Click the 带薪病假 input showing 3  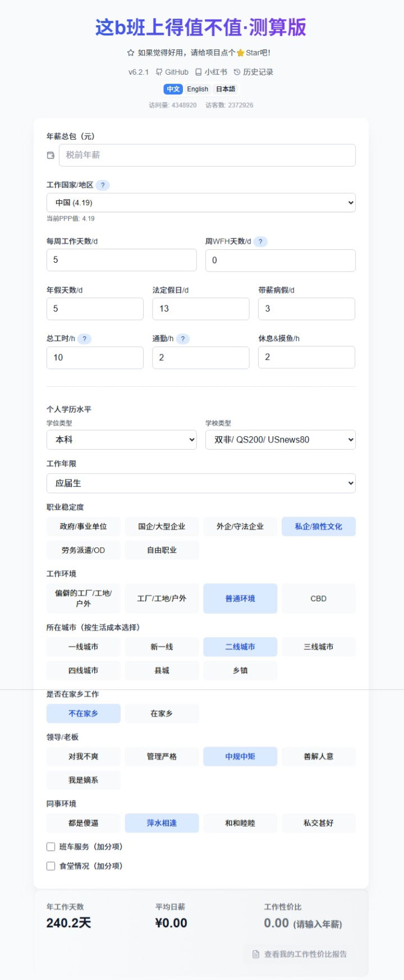click(x=306, y=309)
